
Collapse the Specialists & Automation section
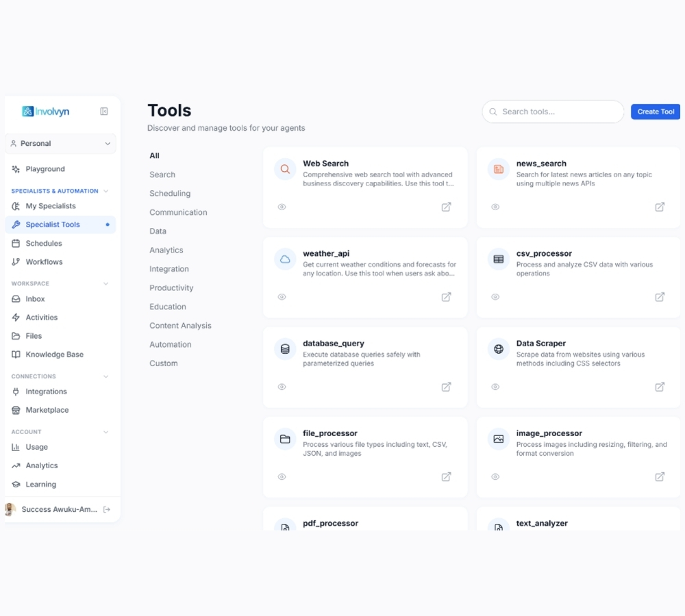(x=105, y=191)
